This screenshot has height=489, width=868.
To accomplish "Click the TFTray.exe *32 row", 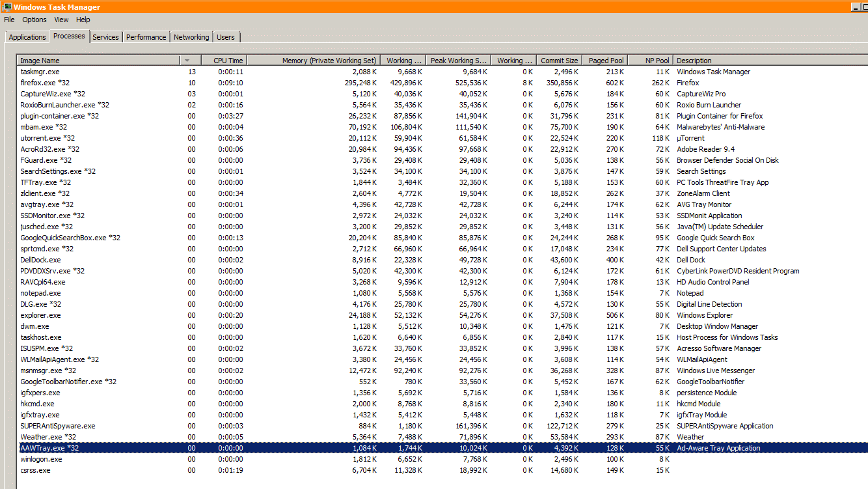I will pos(442,182).
